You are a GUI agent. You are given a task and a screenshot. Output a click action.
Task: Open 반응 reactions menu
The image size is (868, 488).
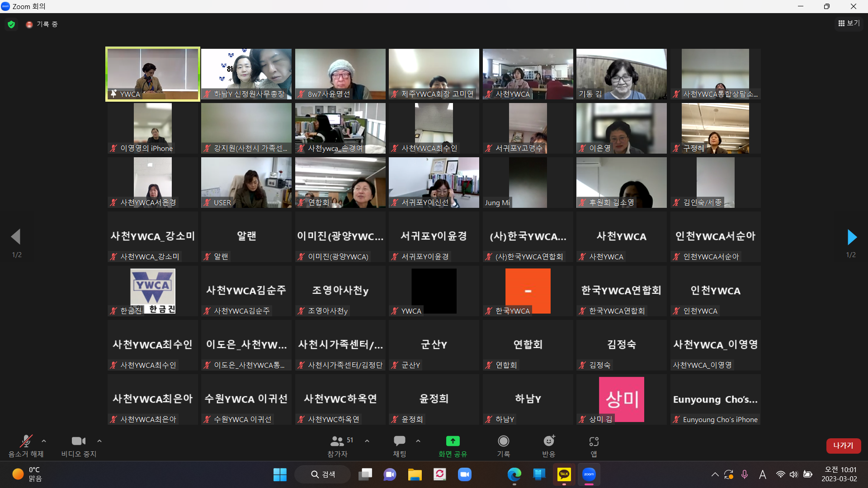pyautogui.click(x=549, y=446)
